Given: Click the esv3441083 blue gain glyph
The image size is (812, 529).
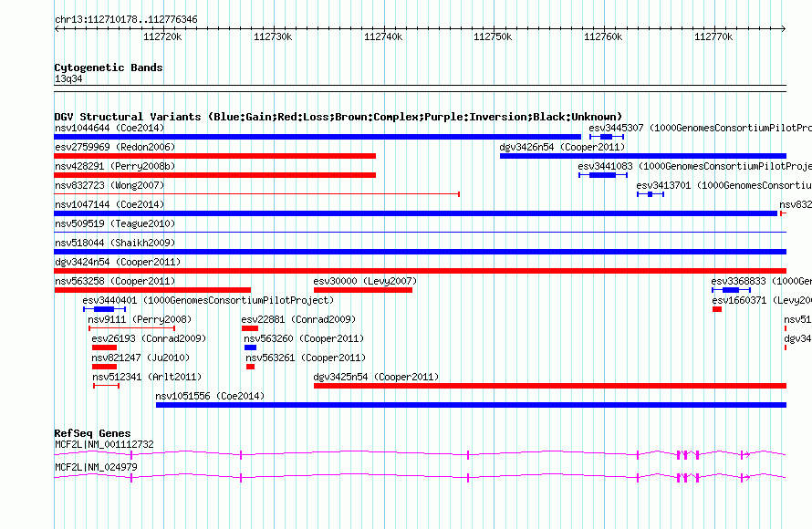Looking at the screenshot, I should [x=603, y=175].
